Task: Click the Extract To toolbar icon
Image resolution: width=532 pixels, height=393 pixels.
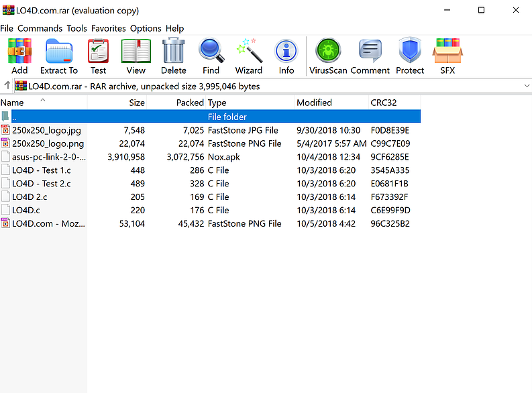Action: click(x=59, y=51)
